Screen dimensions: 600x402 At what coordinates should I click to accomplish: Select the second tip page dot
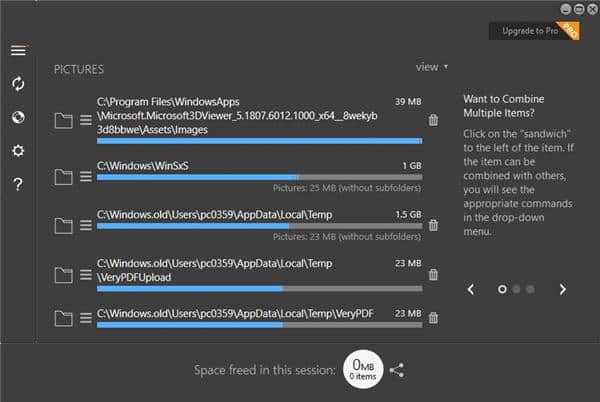click(x=516, y=289)
